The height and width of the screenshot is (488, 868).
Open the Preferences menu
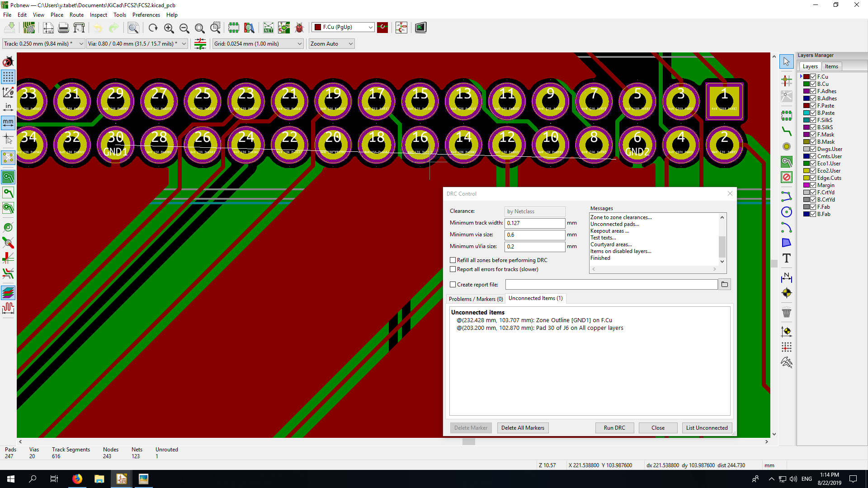coord(146,15)
